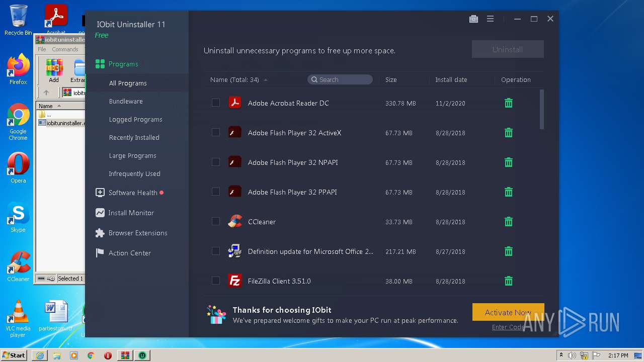Image resolution: width=644 pixels, height=362 pixels.
Task: Select Large Programs in sidebar
Action: [132, 156]
